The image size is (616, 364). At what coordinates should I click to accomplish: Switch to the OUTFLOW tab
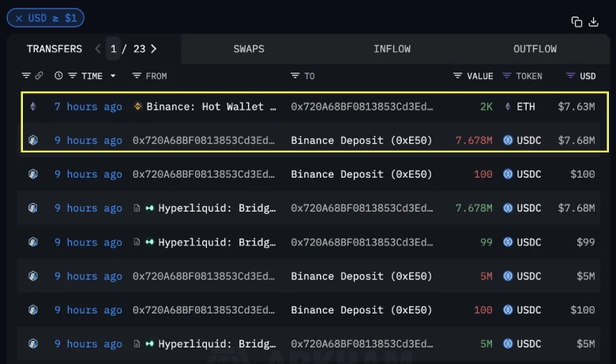point(535,49)
